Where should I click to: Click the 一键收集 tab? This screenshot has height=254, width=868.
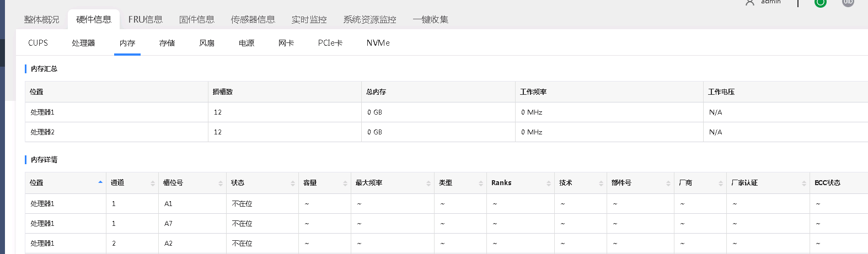click(x=430, y=19)
